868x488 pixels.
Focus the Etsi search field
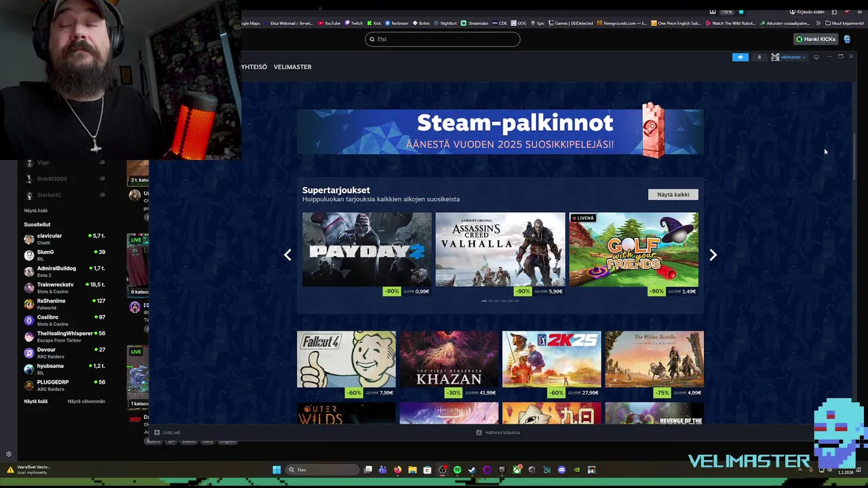click(x=442, y=39)
